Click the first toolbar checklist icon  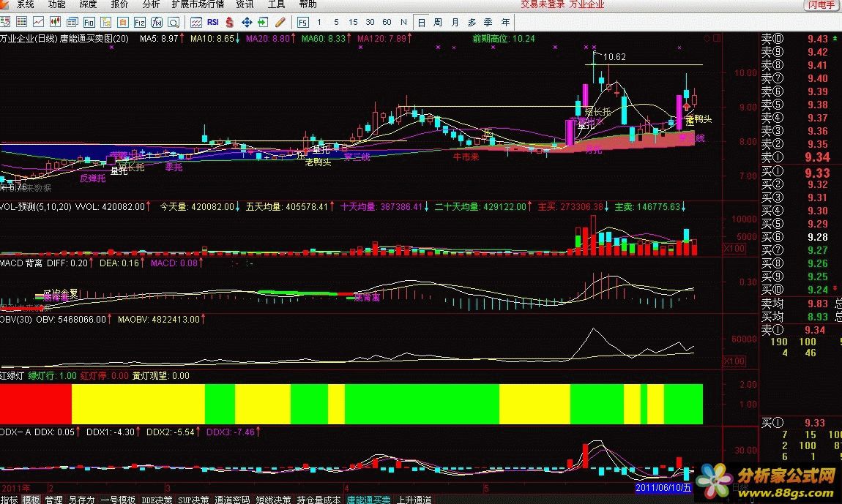[x=5, y=22]
